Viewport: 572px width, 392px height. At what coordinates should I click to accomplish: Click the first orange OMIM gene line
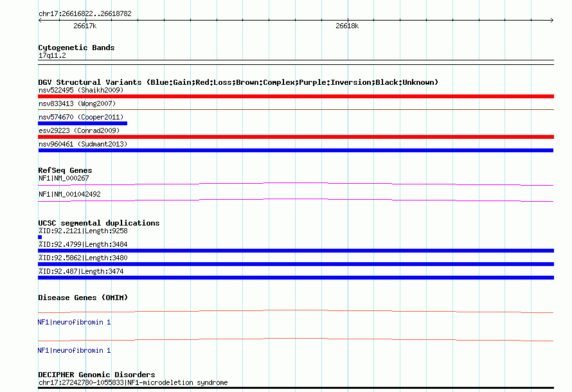click(296, 311)
